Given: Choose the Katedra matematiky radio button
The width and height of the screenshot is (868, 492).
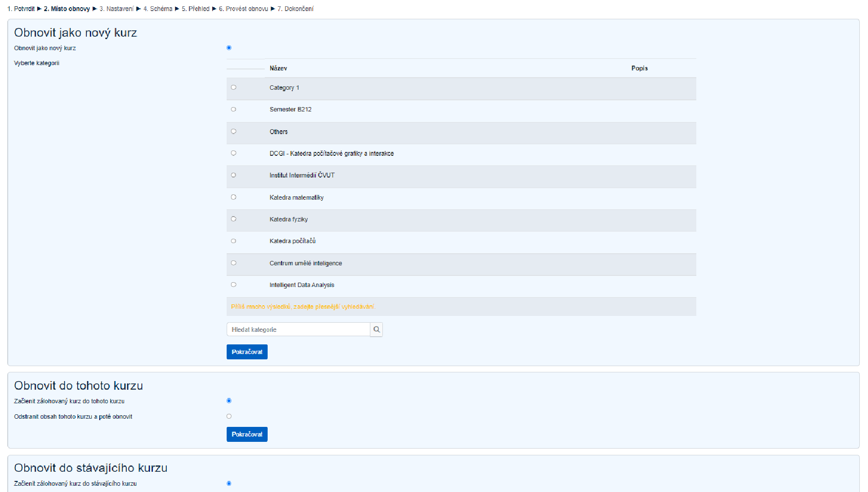Looking at the screenshot, I should [x=233, y=197].
